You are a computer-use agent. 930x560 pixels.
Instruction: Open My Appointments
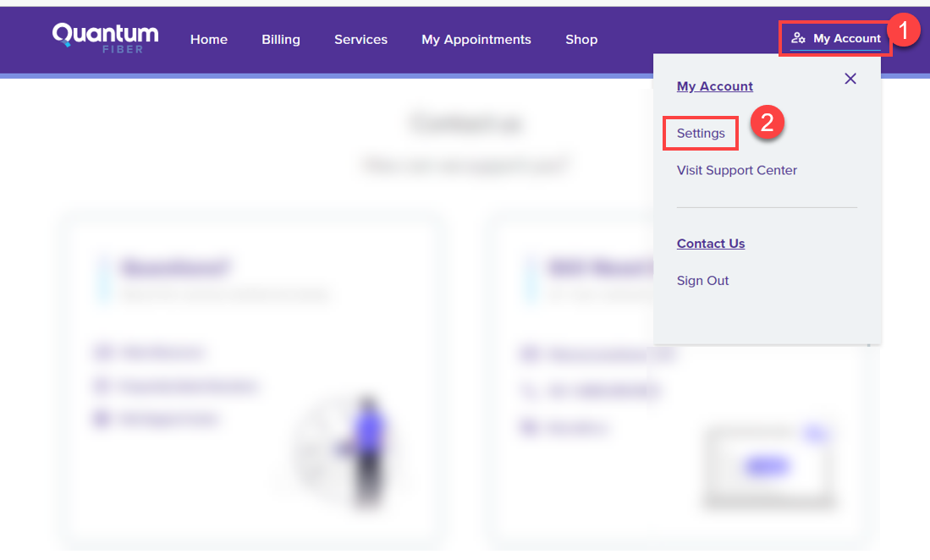pyautogui.click(x=476, y=39)
